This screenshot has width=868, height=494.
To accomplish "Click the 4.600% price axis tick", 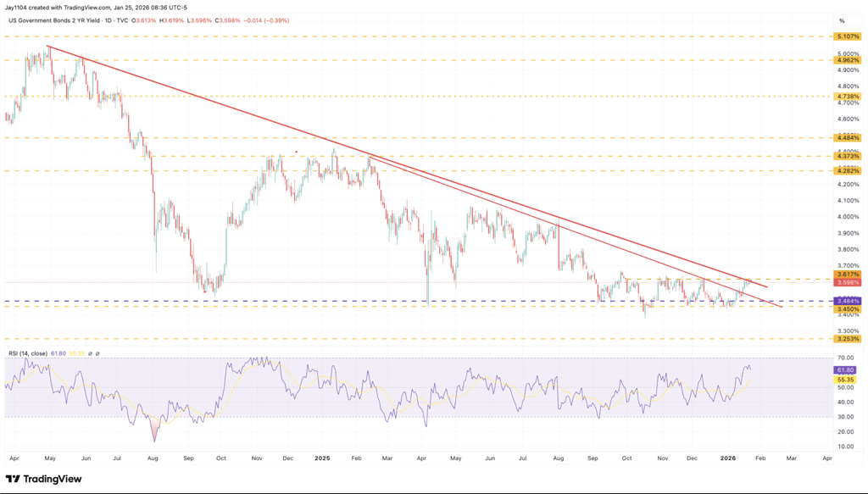I will pos(849,119).
